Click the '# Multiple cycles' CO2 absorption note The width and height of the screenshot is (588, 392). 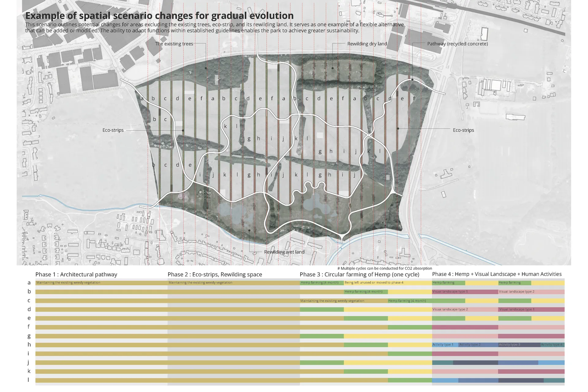pos(384,268)
